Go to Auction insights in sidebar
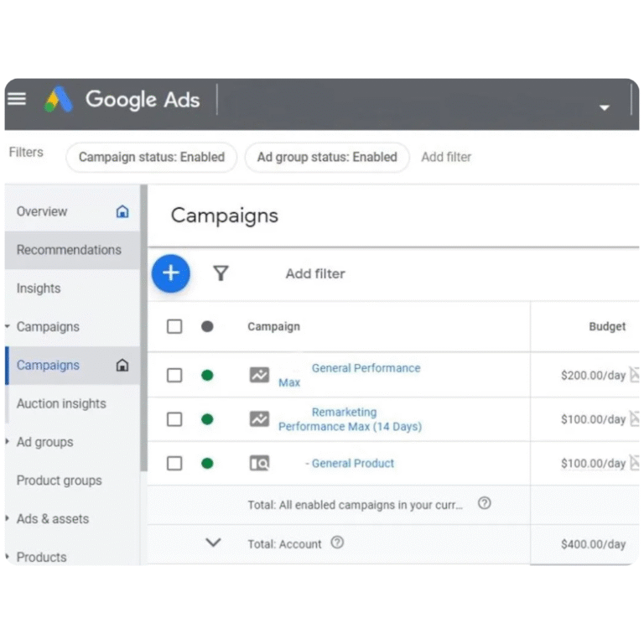Viewport: 644px width, 644px height. pyautogui.click(x=61, y=403)
